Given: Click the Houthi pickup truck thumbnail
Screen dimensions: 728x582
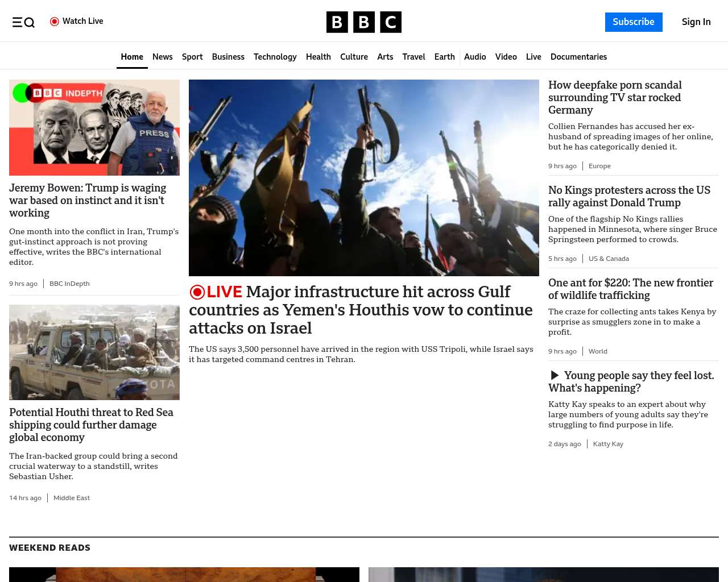Looking at the screenshot, I should [x=94, y=352].
